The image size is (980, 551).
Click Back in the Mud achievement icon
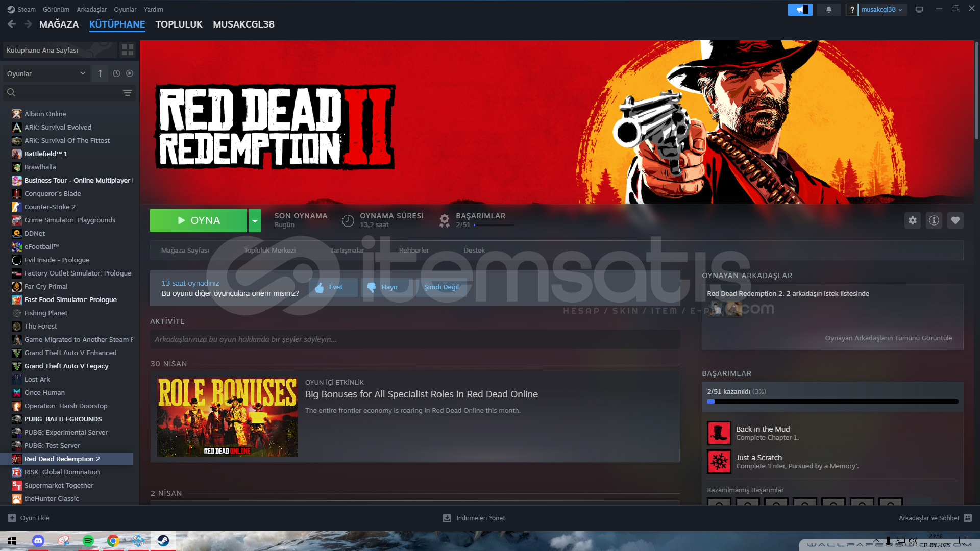click(x=719, y=433)
